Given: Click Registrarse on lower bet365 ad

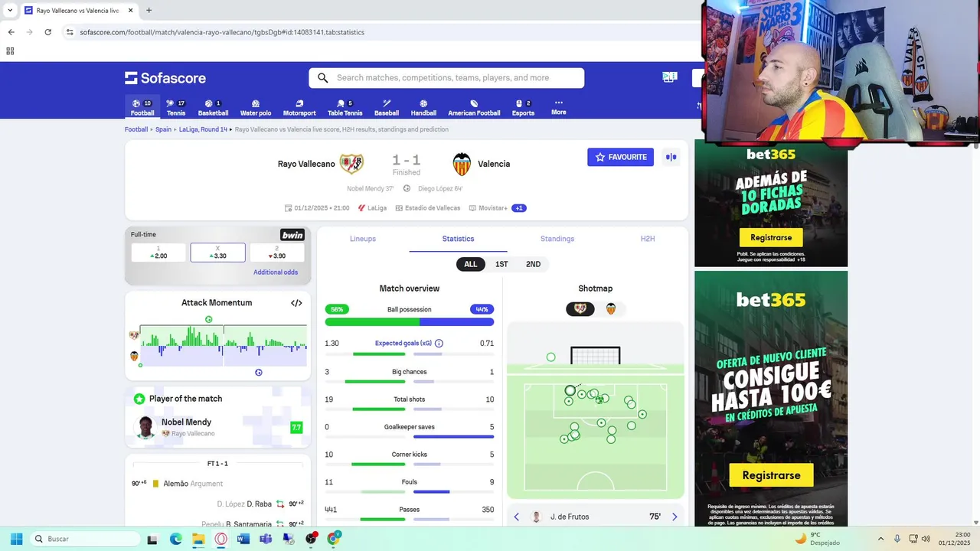Looking at the screenshot, I should coord(771,475).
